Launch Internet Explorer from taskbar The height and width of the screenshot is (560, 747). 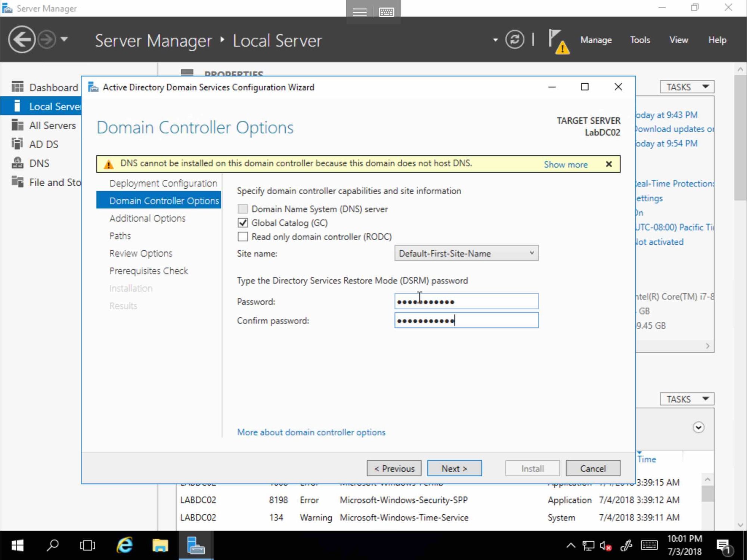124,545
